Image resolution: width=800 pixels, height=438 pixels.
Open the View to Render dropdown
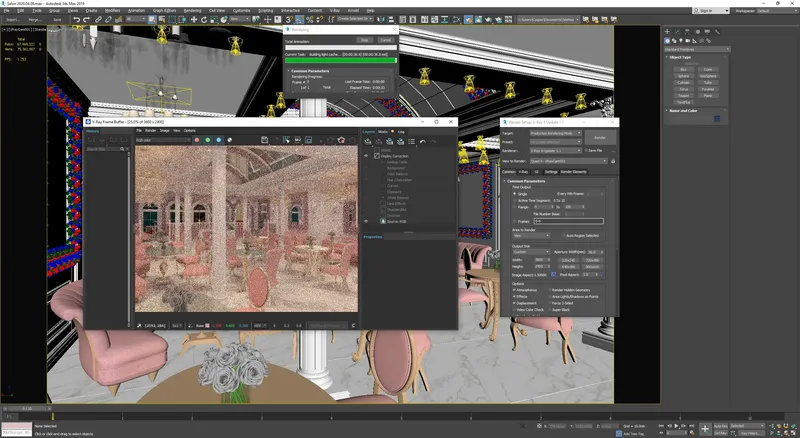(569, 161)
